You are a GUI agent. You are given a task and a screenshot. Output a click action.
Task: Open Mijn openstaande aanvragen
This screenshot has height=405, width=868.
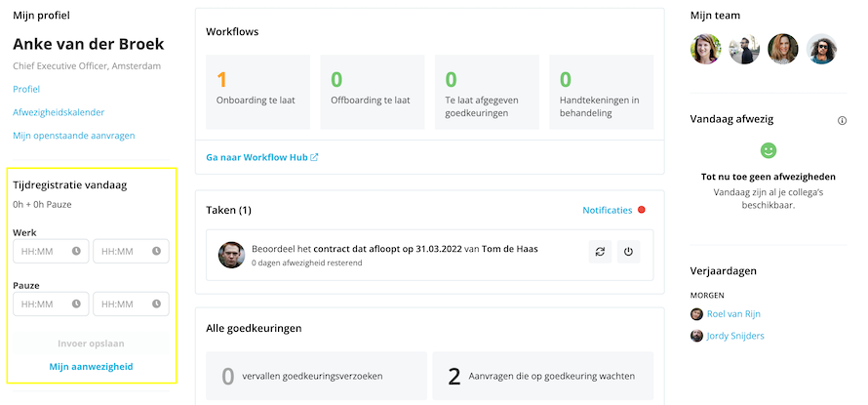coord(73,136)
